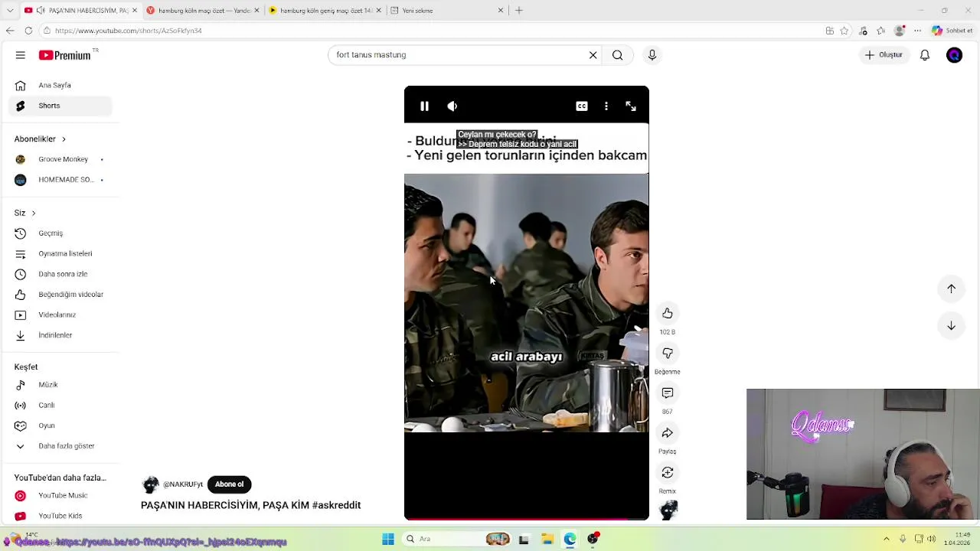Click the browser address bar URL
Image resolution: width=980 pixels, height=551 pixels.
tap(128, 31)
